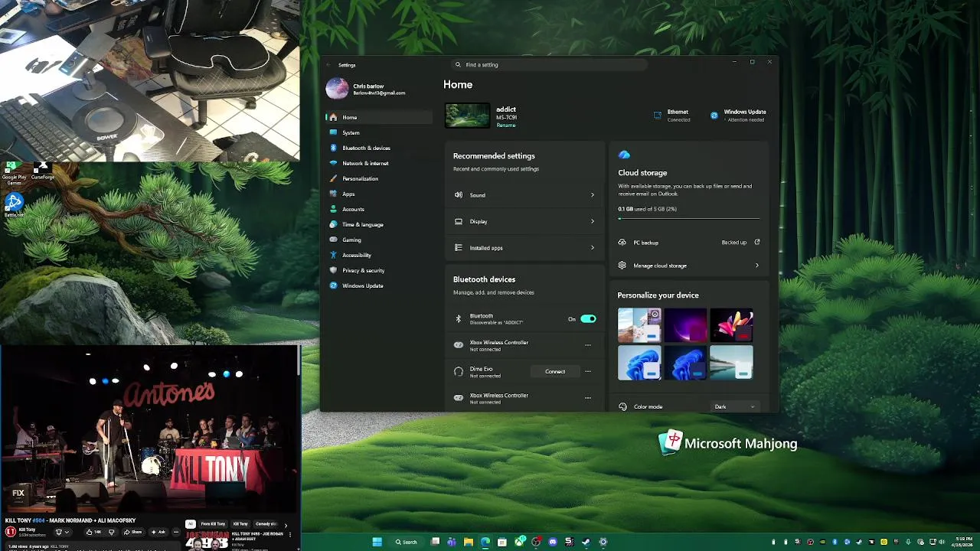
Task: Expand the Installed apps setting
Action: pos(524,248)
